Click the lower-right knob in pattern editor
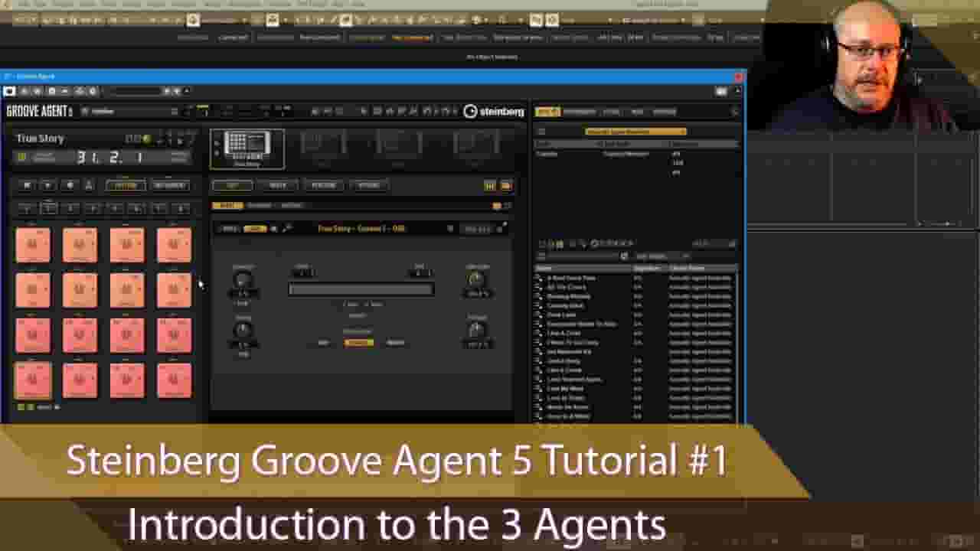This screenshot has width=980, height=551. click(x=476, y=331)
